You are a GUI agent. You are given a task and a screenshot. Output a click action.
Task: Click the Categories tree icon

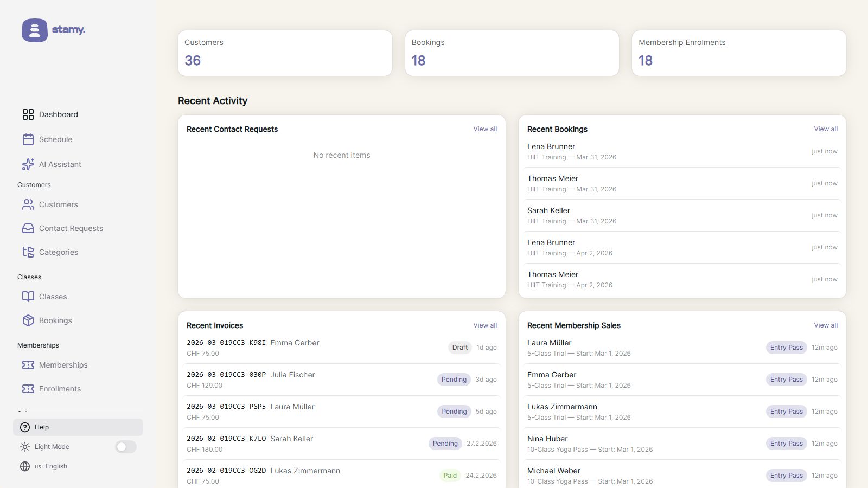tap(28, 252)
